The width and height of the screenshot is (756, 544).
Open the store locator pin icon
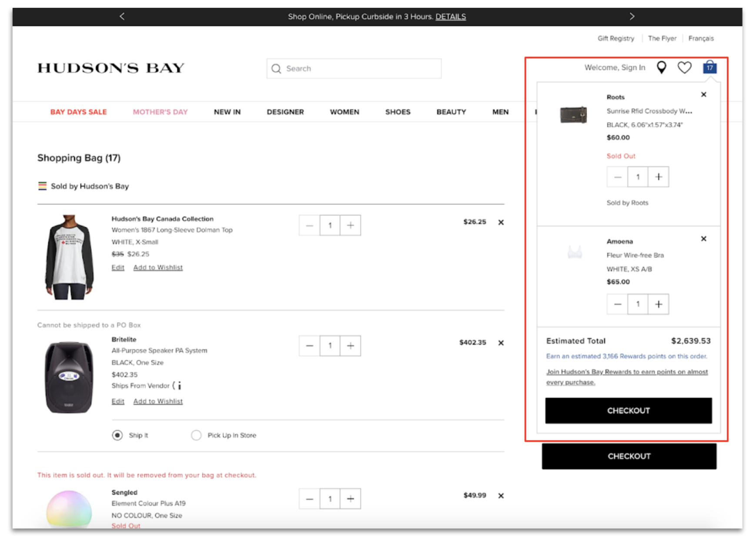(661, 67)
